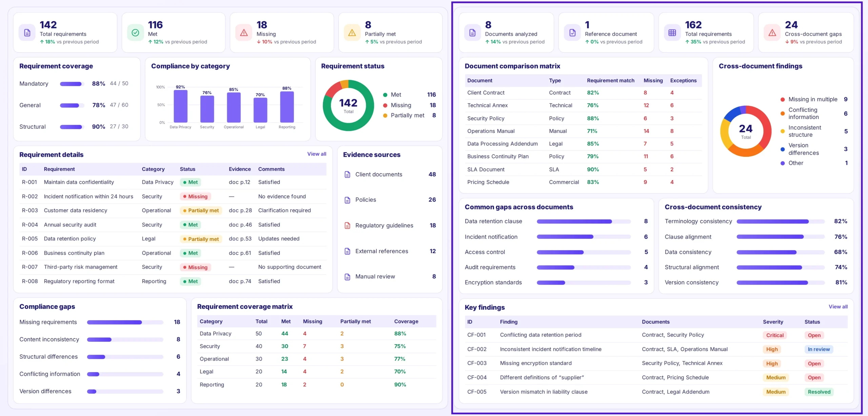This screenshot has height=416, width=868.
Task: Click the Cross-document gaps warning icon
Action: 772,33
